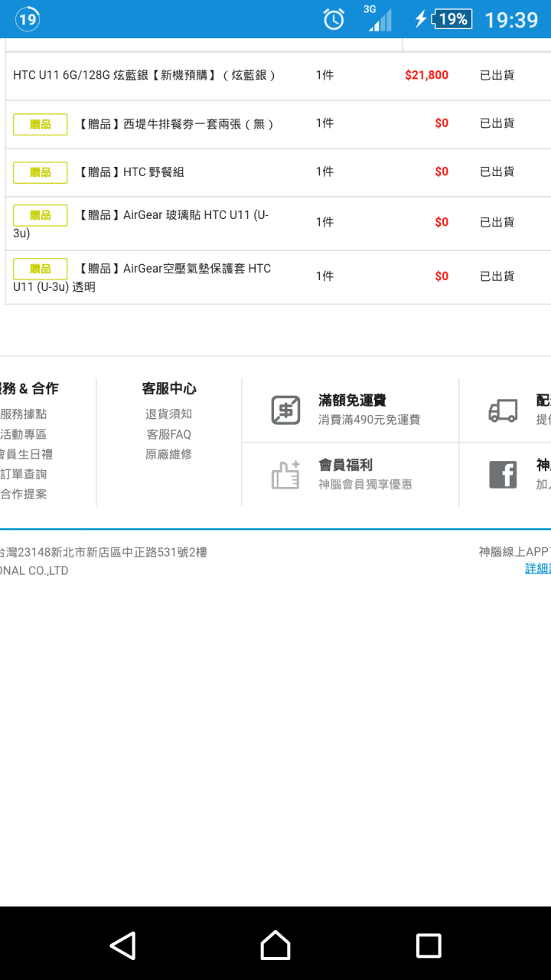
Task: Select the HTC U11 6G/128G 炫藍銀 product name
Action: [144, 75]
